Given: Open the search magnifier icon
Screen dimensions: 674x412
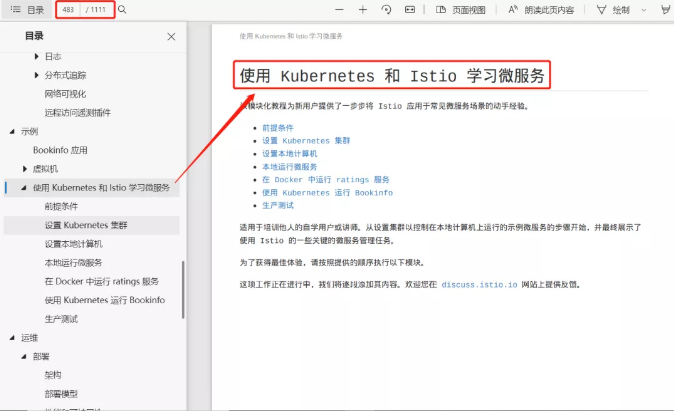Looking at the screenshot, I should coord(122,9).
